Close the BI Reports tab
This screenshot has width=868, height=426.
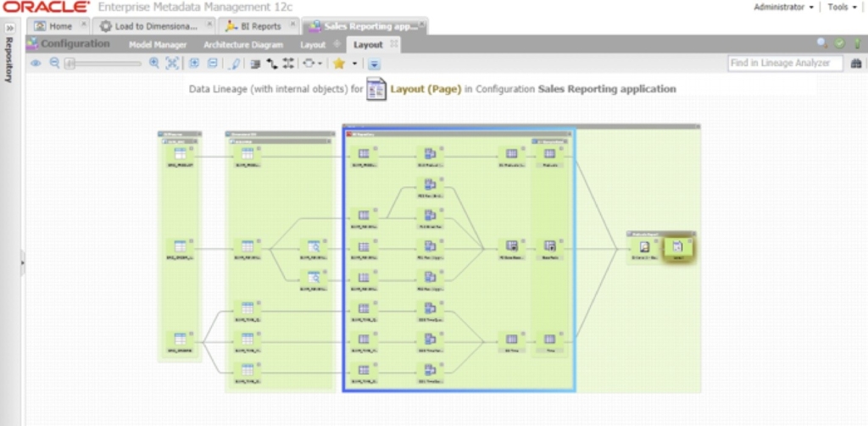pos(294,25)
